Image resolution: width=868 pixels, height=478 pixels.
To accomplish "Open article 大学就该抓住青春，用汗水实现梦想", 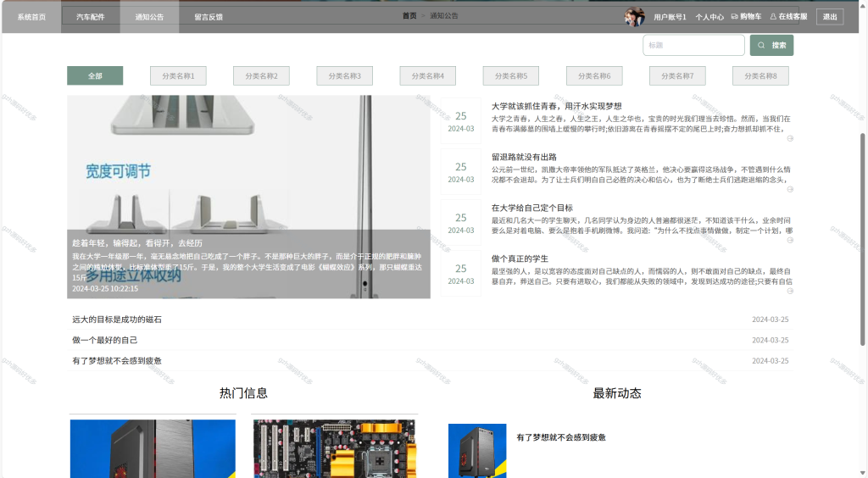I will point(556,106).
